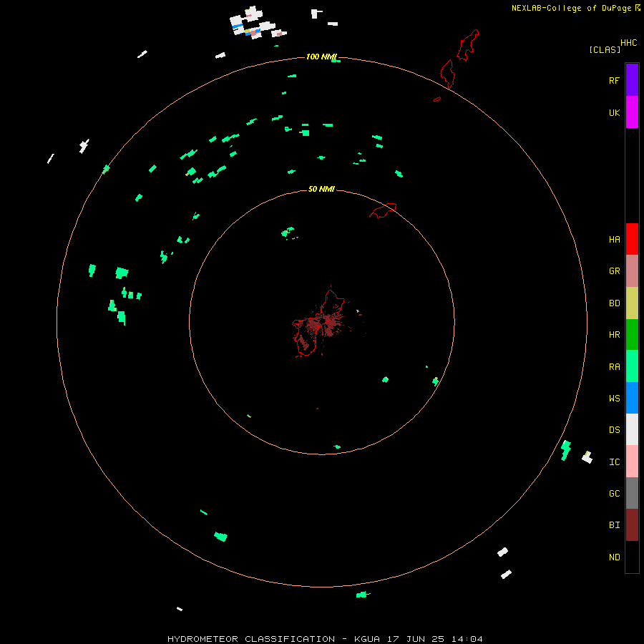Click the BD legend label
644x644 pixels.
click(x=614, y=303)
